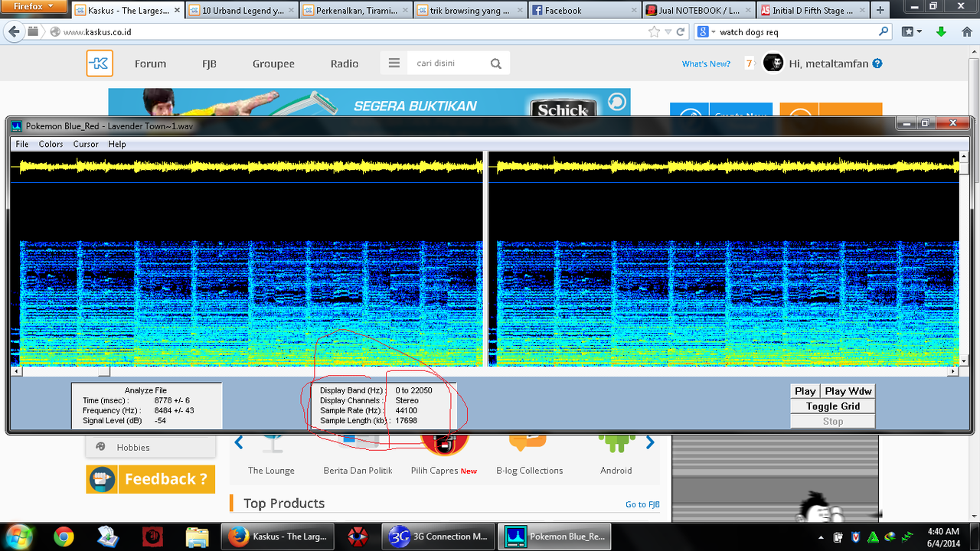
Task: Bookmark page with the star icon
Action: [x=653, y=32]
